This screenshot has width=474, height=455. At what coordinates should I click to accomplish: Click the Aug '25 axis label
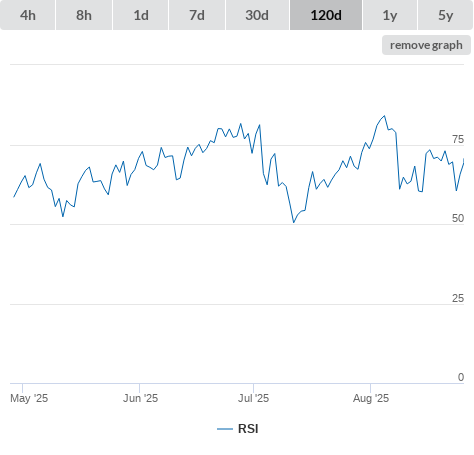point(371,398)
